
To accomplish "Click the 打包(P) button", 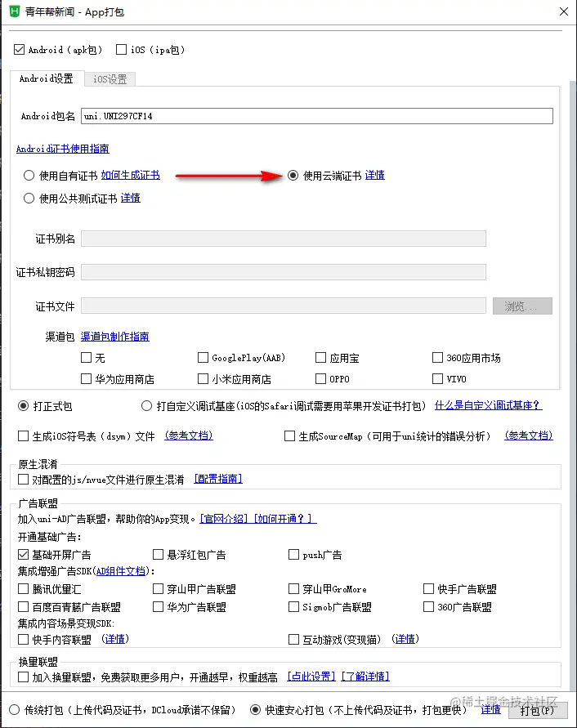I will (538, 710).
